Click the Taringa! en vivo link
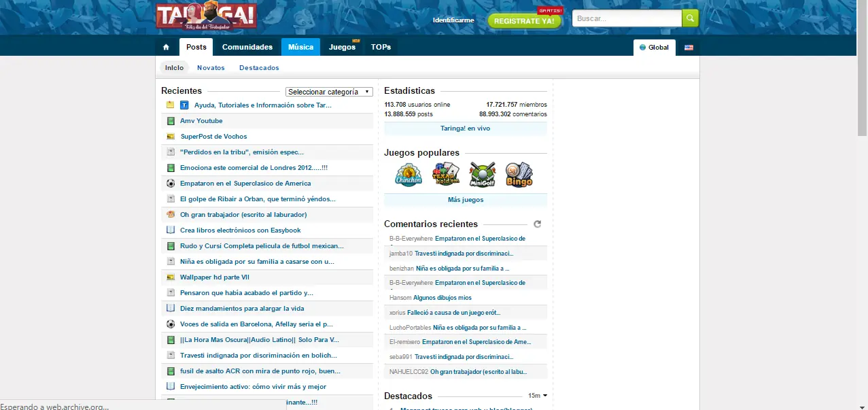Image resolution: width=868 pixels, height=410 pixels. tap(466, 129)
